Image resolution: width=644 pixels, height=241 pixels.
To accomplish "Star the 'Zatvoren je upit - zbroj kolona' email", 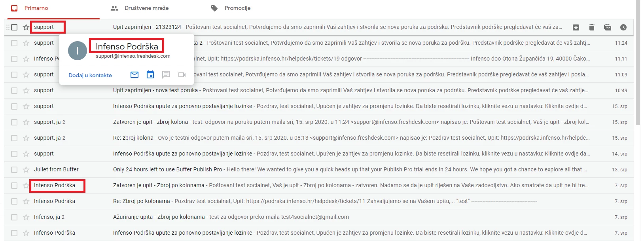I will [26, 122].
